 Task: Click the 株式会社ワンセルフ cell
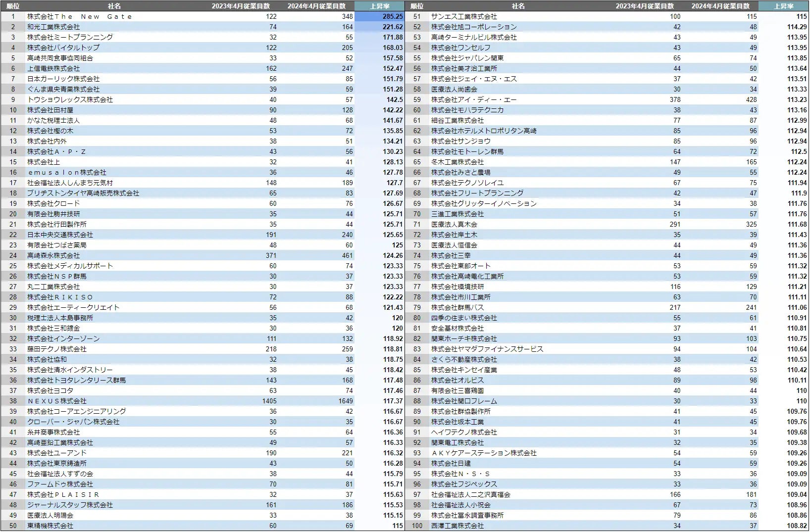461,48
